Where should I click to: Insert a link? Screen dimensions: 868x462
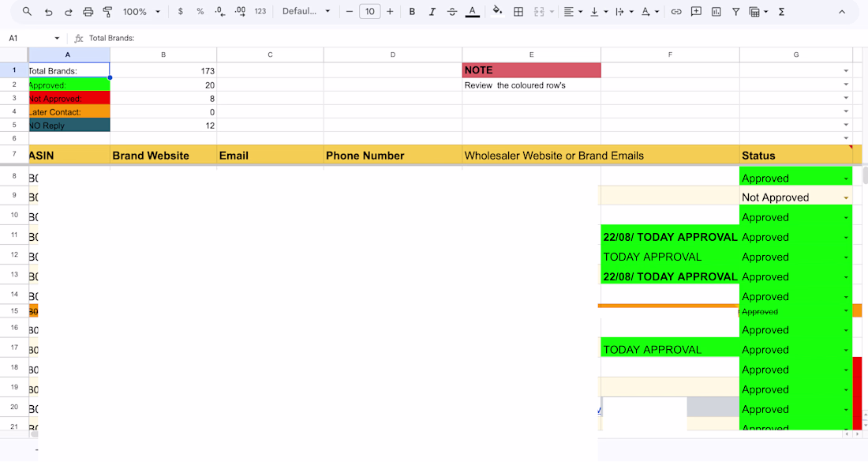pos(676,11)
